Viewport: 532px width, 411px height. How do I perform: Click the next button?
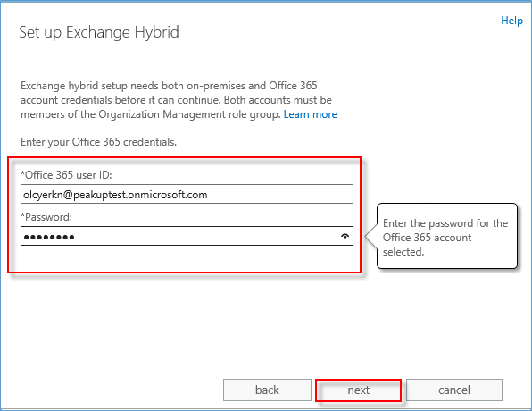point(358,390)
